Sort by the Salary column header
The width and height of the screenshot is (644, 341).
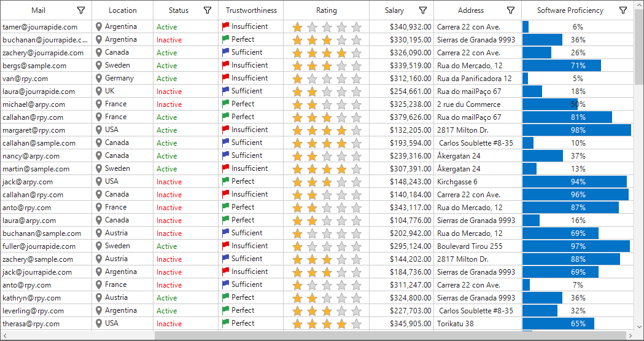(394, 10)
